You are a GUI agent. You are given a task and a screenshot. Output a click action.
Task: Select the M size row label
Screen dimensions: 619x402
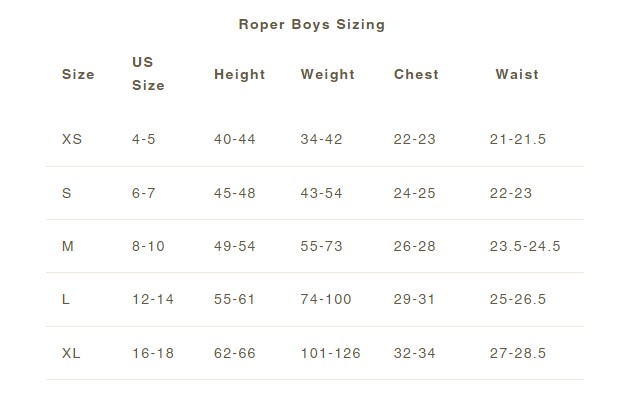(68, 246)
